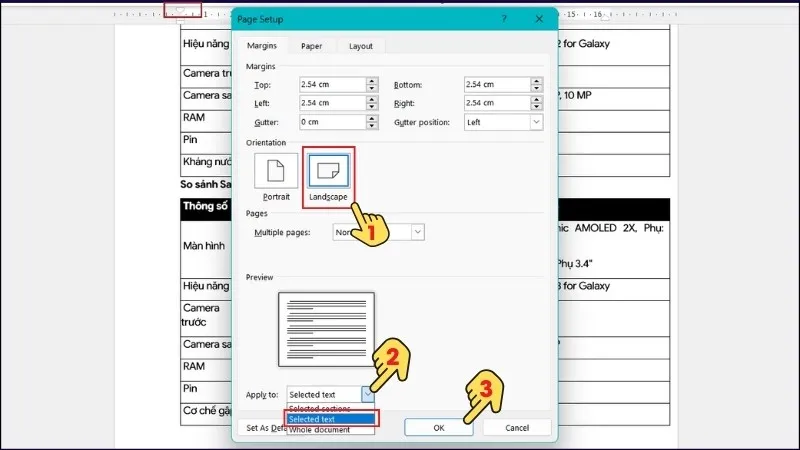Image resolution: width=800 pixels, height=450 pixels.
Task: Open the dialog help question mark
Action: pos(504,19)
